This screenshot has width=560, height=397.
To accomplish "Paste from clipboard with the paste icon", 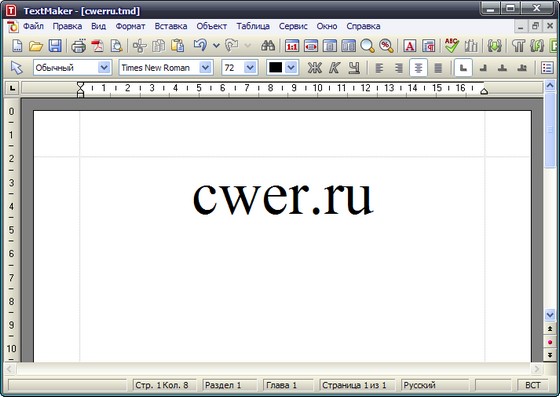I will click(x=178, y=46).
